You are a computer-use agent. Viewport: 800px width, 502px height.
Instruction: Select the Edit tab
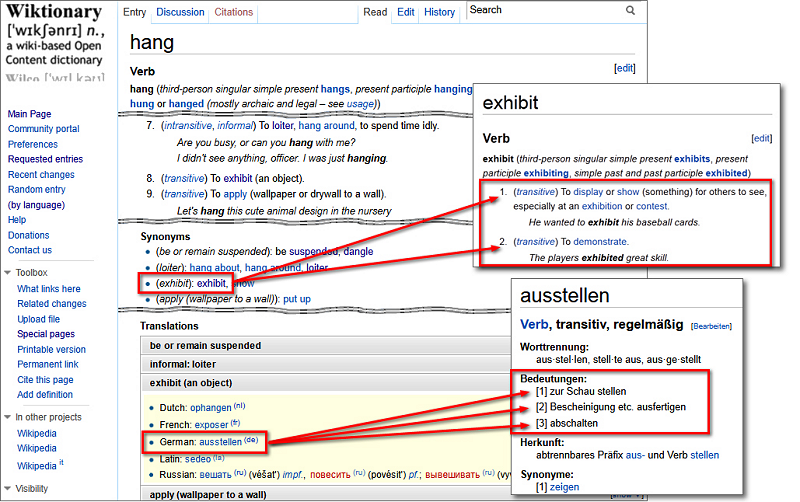click(x=405, y=13)
